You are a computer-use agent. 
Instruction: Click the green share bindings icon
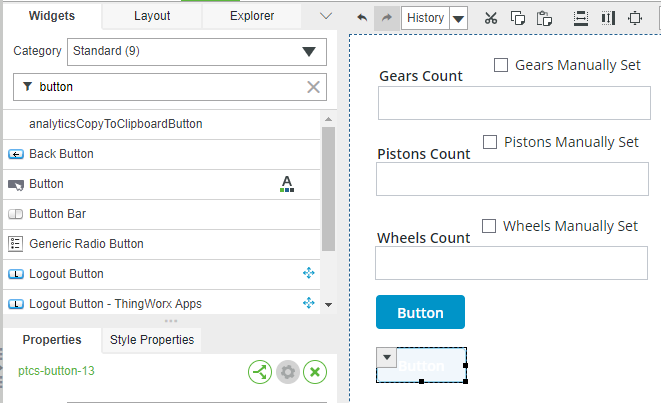(260, 372)
